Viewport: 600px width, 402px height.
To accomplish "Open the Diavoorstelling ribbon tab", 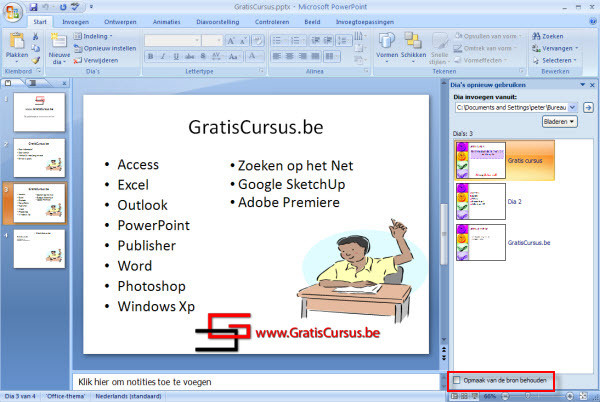I will click(x=218, y=22).
